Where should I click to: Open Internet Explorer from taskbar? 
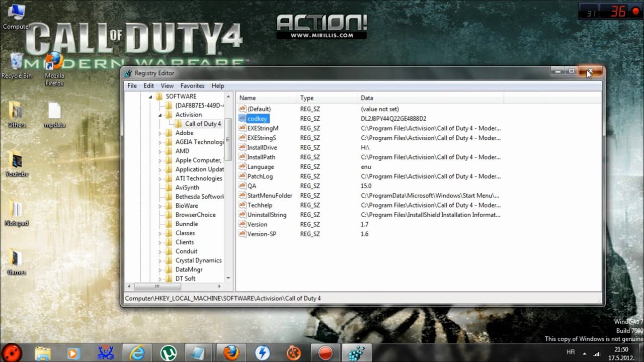coord(137,353)
